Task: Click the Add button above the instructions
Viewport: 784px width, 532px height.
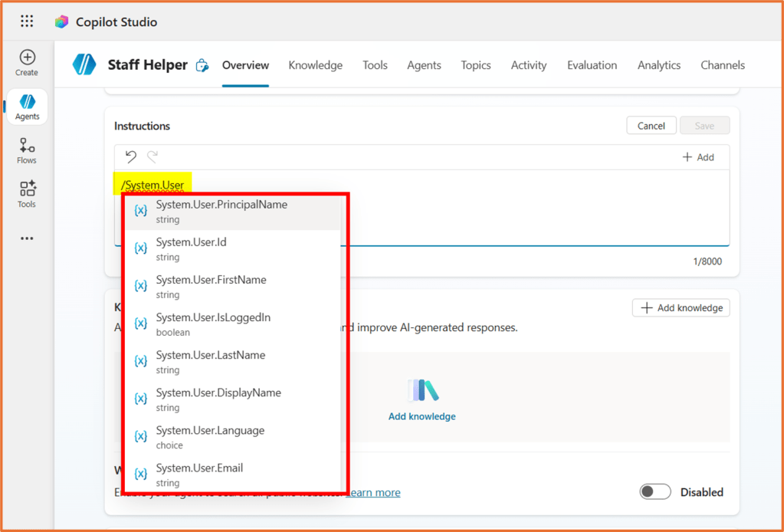Action: pos(698,156)
